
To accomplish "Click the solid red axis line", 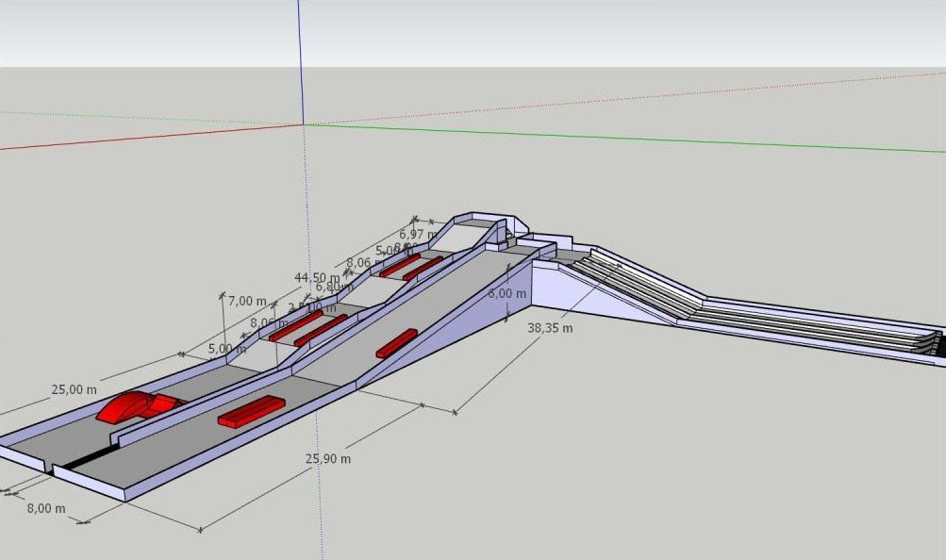I will 151,137.
